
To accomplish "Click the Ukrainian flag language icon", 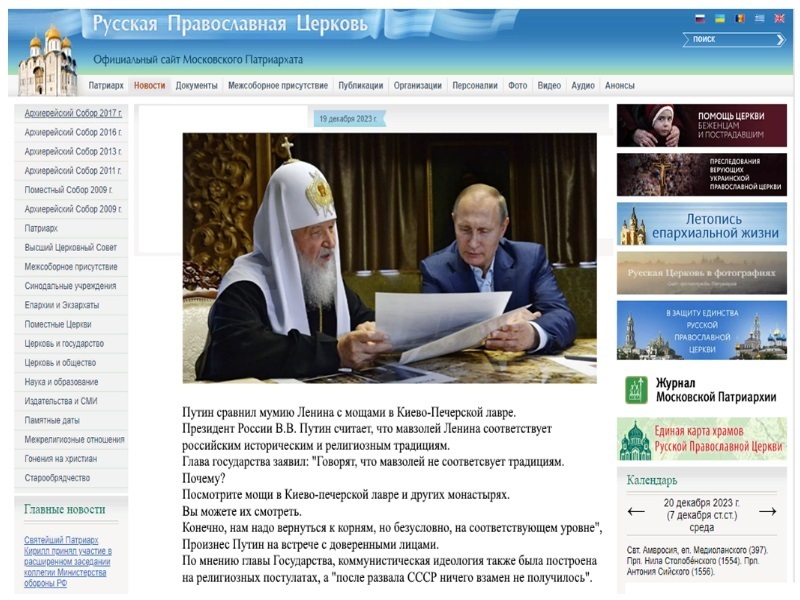I will pos(720,19).
